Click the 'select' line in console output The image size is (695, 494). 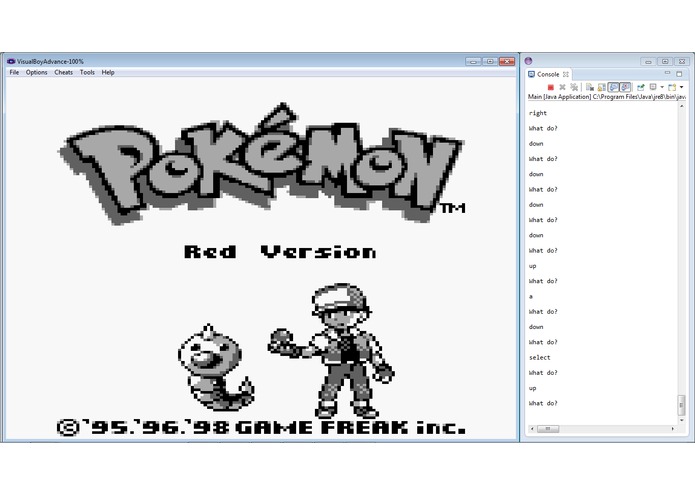(x=539, y=358)
